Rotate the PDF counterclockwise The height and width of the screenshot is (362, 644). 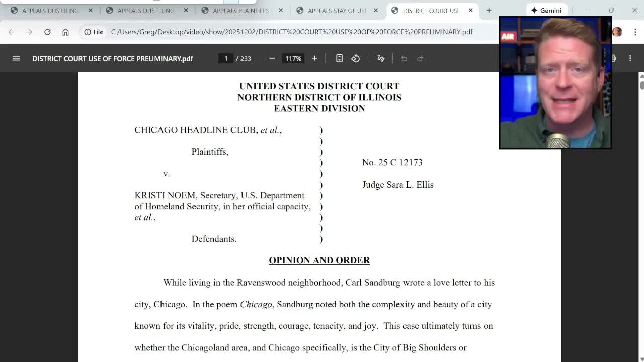click(356, 58)
